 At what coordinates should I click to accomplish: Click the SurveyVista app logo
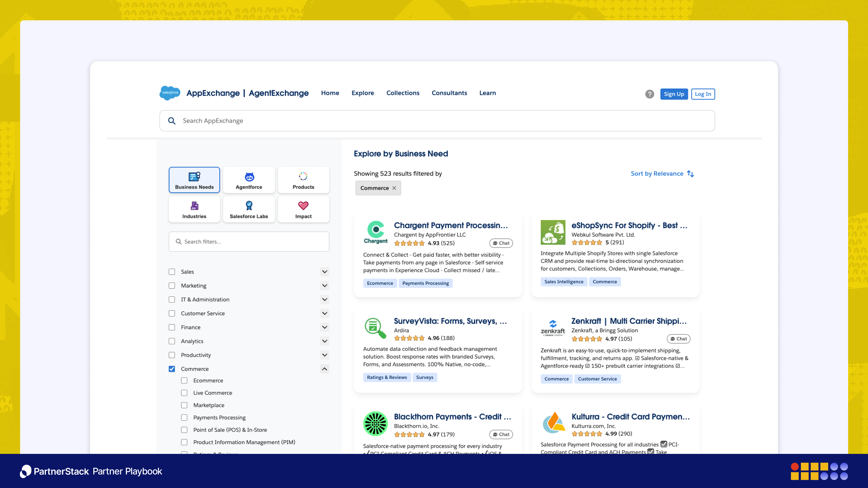click(x=376, y=328)
